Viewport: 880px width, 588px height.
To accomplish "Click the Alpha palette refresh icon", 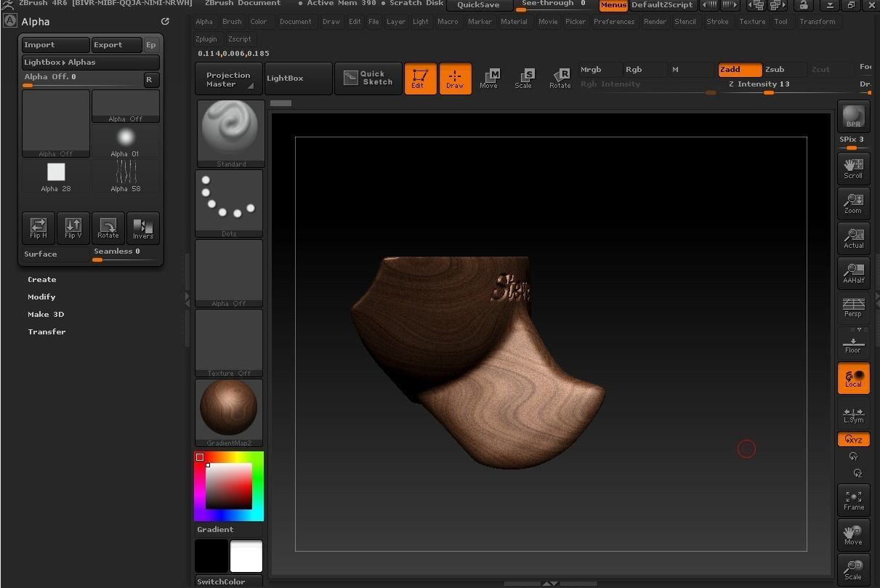I will 165,22.
